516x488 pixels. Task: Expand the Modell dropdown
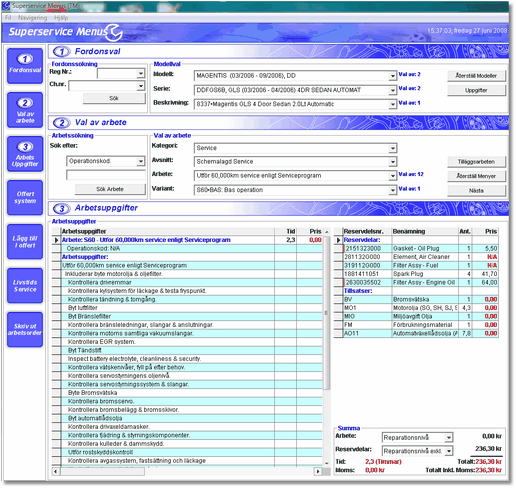(x=393, y=76)
